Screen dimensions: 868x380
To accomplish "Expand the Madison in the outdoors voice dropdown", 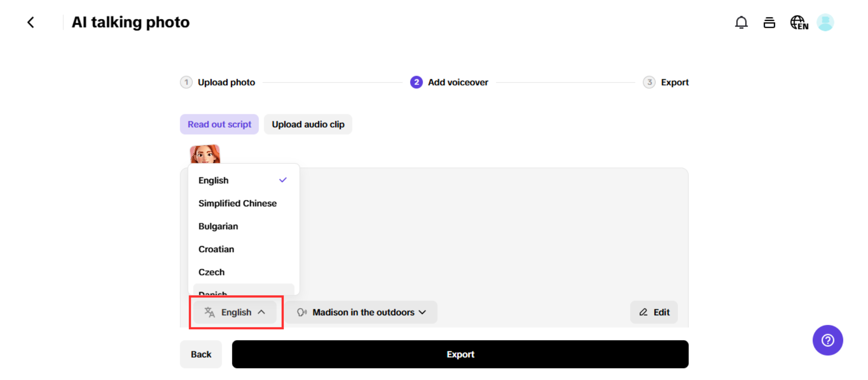I will (x=361, y=312).
